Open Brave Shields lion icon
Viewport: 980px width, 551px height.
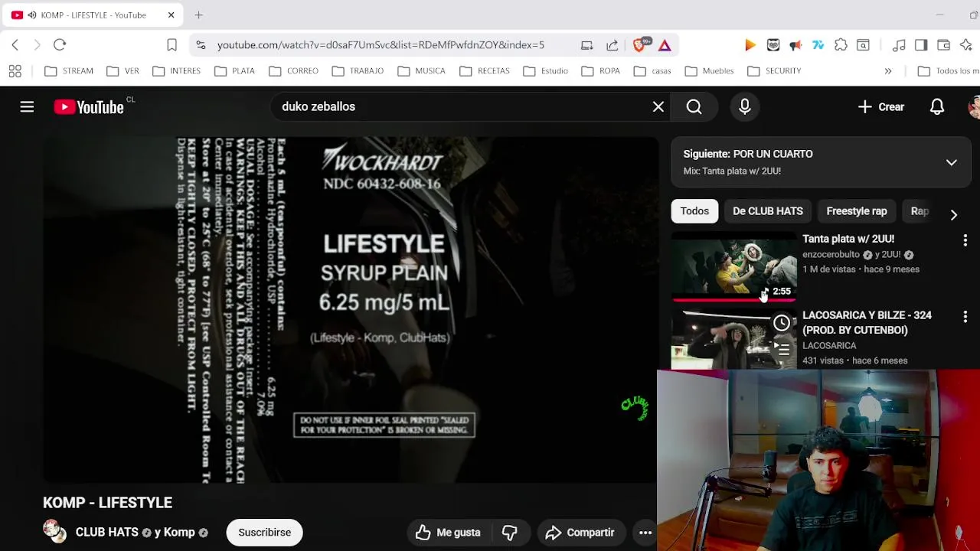[x=641, y=44]
